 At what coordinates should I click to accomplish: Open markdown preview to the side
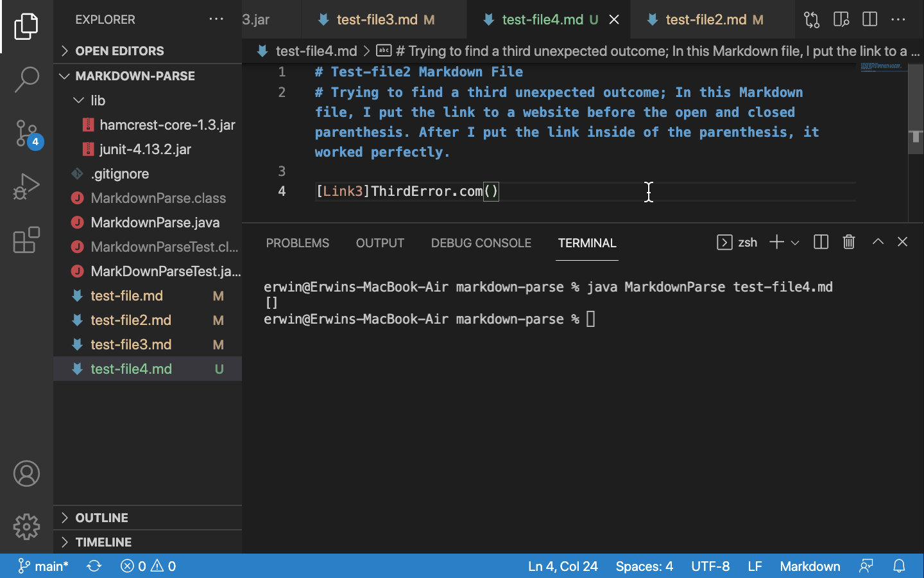[x=841, y=19]
